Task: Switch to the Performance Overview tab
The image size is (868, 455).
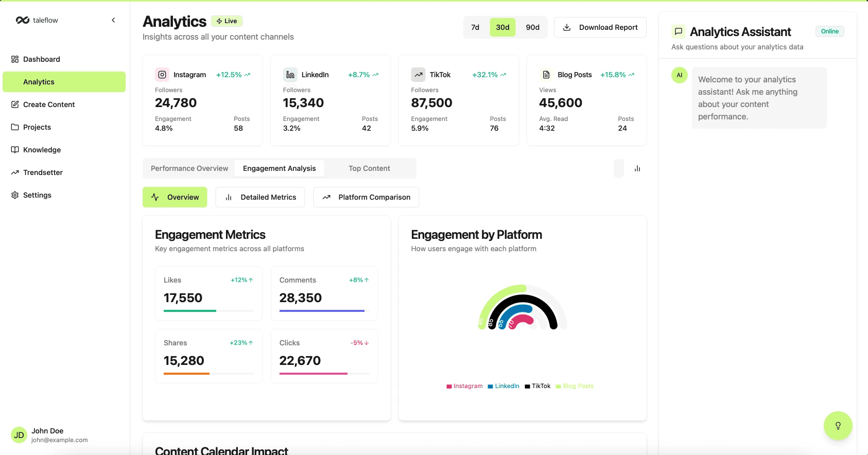Action: point(189,168)
